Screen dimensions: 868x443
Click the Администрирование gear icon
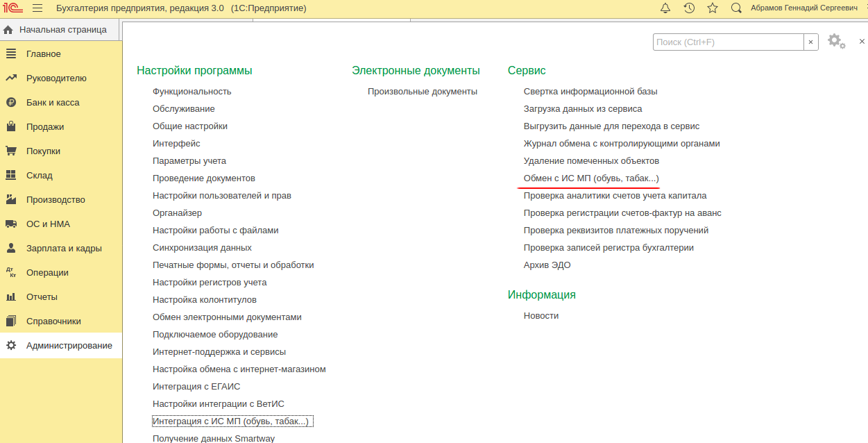click(11, 345)
